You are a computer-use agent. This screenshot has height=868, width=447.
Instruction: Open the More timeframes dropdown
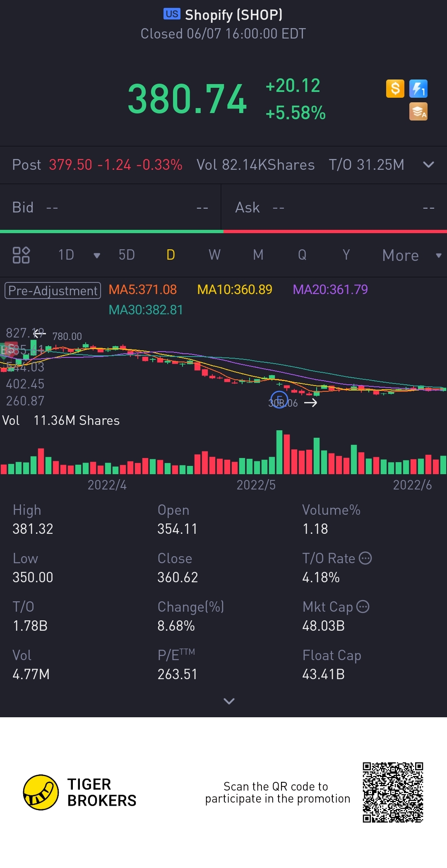tap(411, 256)
